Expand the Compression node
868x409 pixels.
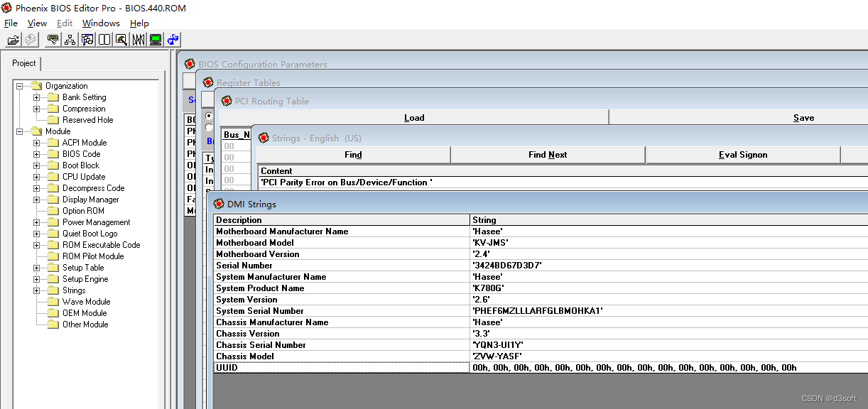coord(37,109)
